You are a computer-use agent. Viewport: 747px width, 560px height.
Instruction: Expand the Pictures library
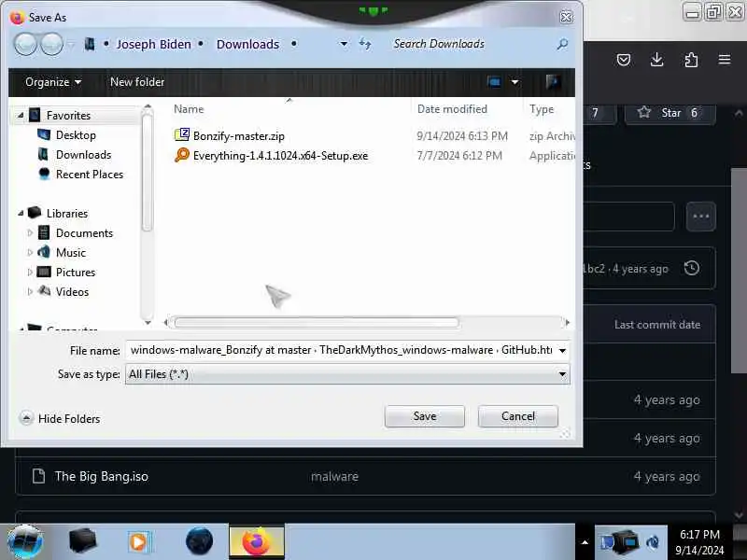point(30,272)
